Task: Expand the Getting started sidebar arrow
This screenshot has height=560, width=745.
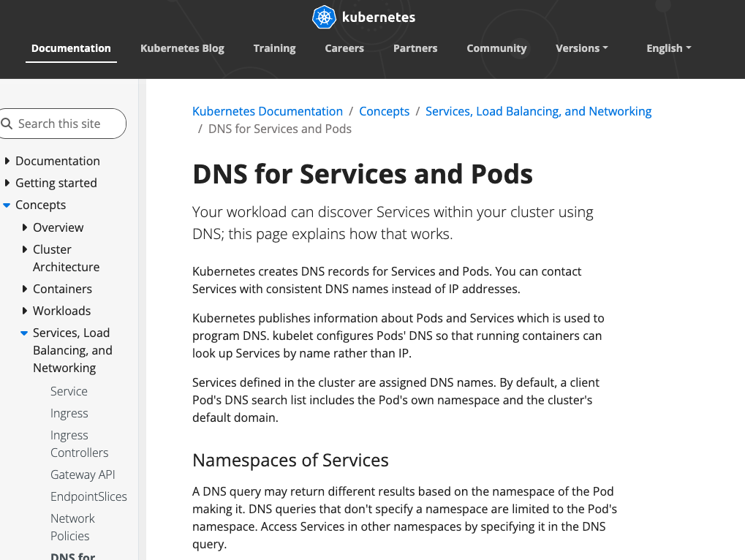Action: click(7, 183)
